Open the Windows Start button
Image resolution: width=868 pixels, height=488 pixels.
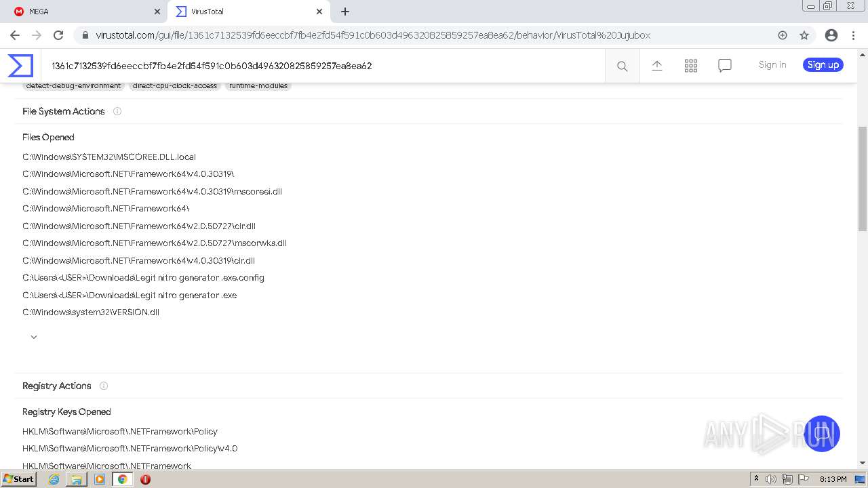coord(19,479)
